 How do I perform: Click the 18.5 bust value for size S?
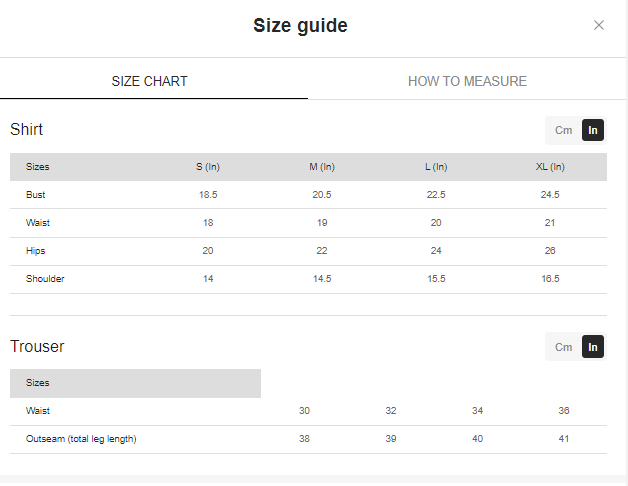coord(208,195)
